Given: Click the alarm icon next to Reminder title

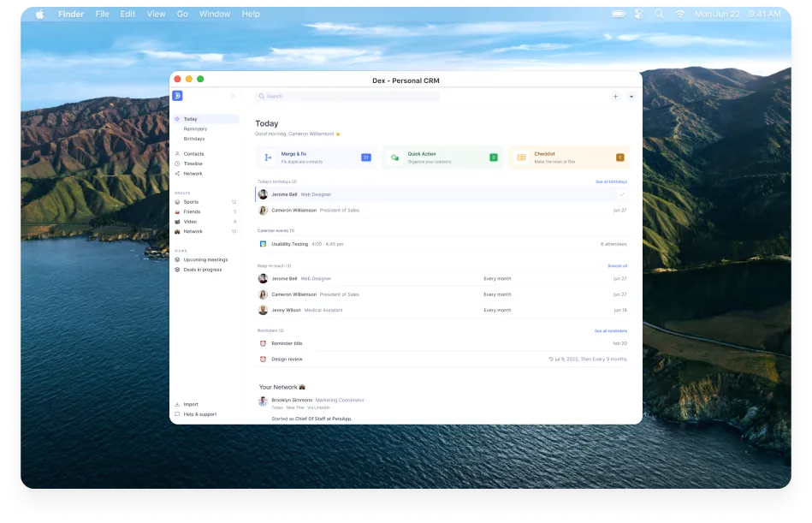Looking at the screenshot, I should (x=265, y=343).
